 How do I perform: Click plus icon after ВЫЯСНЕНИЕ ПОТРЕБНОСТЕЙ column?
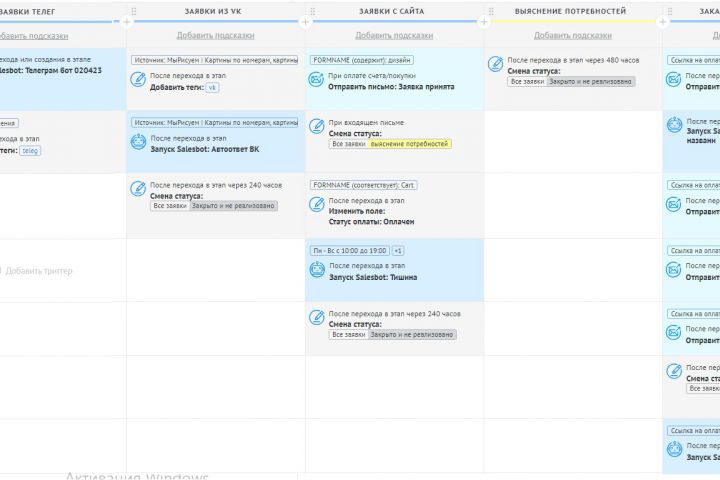[663, 22]
